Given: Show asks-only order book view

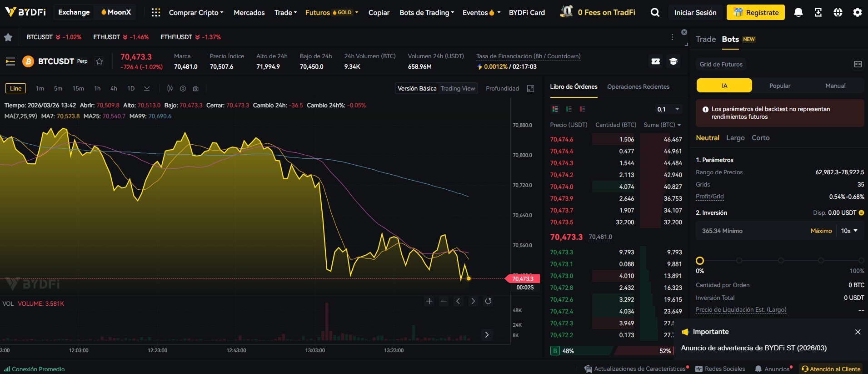Looking at the screenshot, I should pos(582,109).
